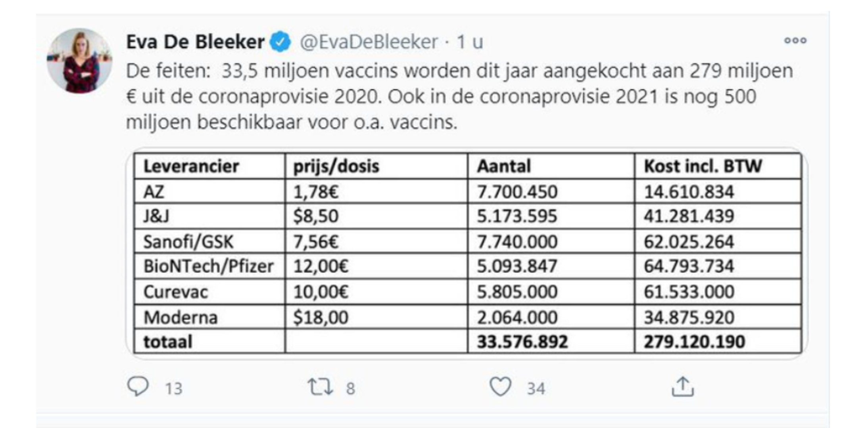This screenshot has height=428, width=868.
Task: Click the '1 u' tweet timestamp
Action: tap(470, 42)
